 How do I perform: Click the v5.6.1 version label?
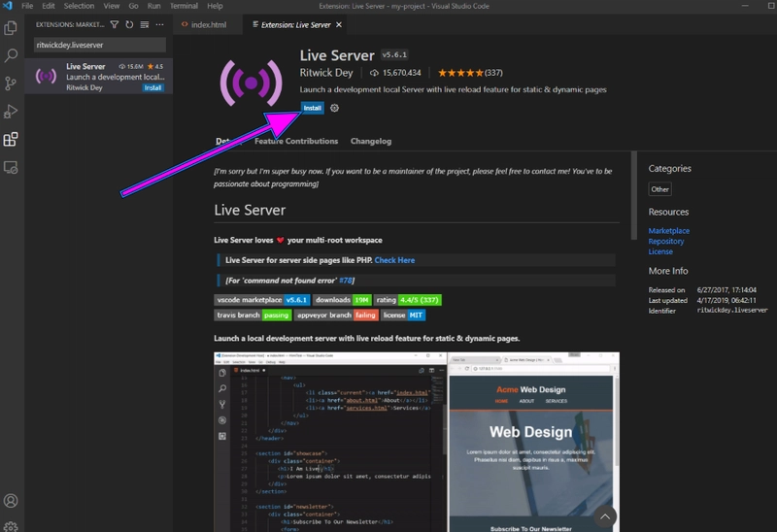(x=394, y=55)
